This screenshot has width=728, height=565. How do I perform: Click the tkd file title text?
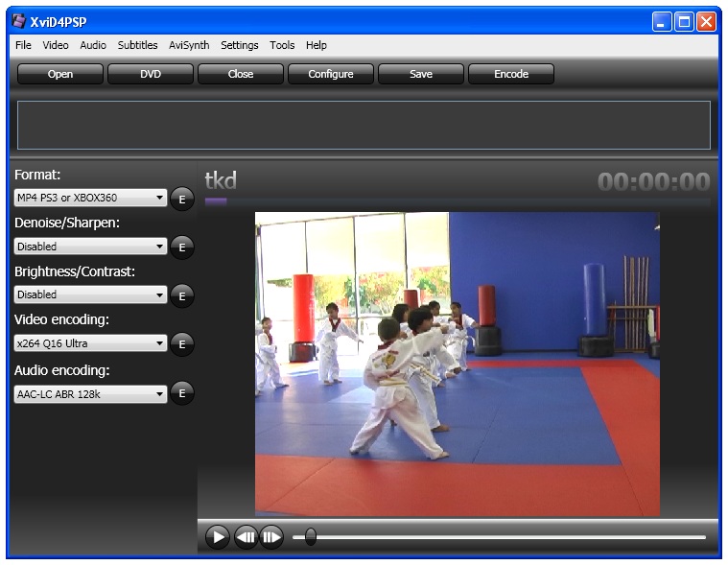click(x=221, y=180)
